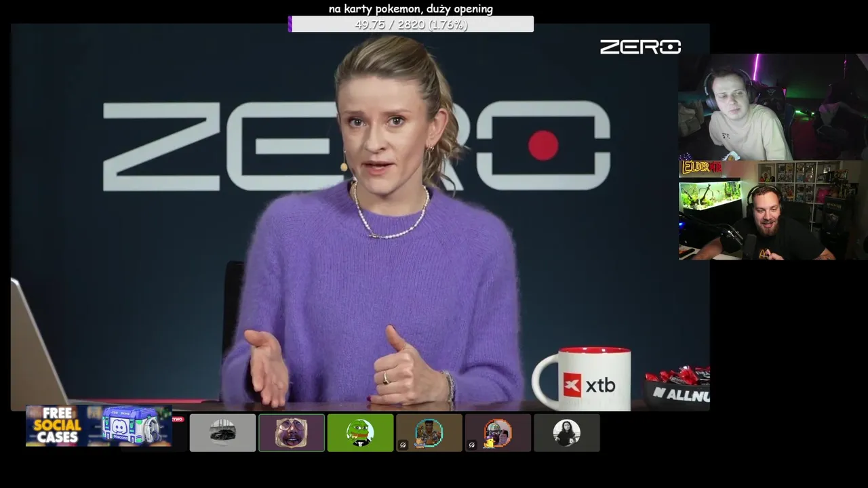Click 'na karty pokemon, duży opening' text

(411, 9)
